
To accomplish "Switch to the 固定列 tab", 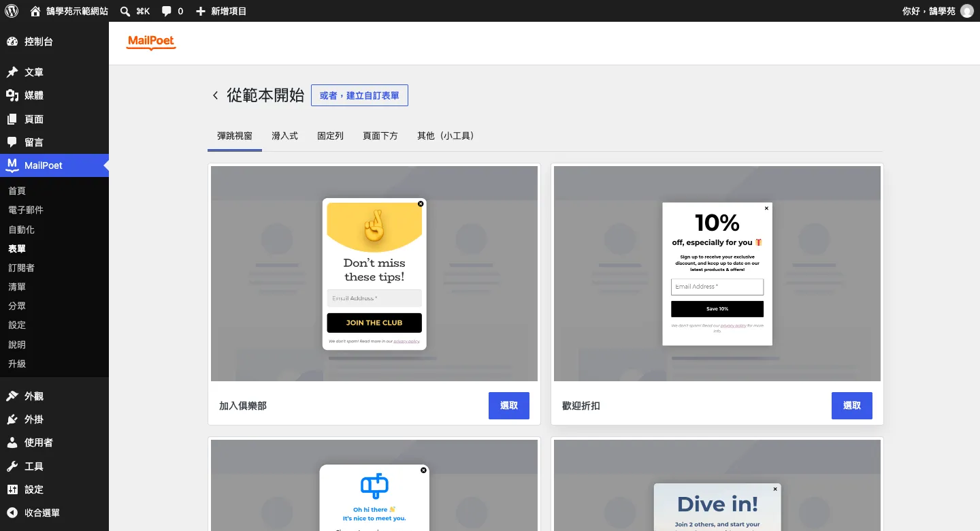I will click(x=330, y=136).
